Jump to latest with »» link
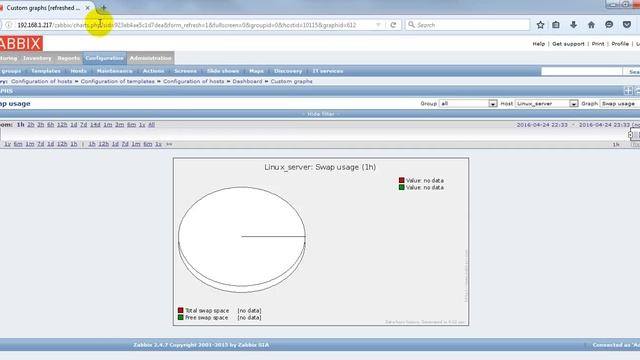The height and width of the screenshot is (360, 640). [169, 144]
